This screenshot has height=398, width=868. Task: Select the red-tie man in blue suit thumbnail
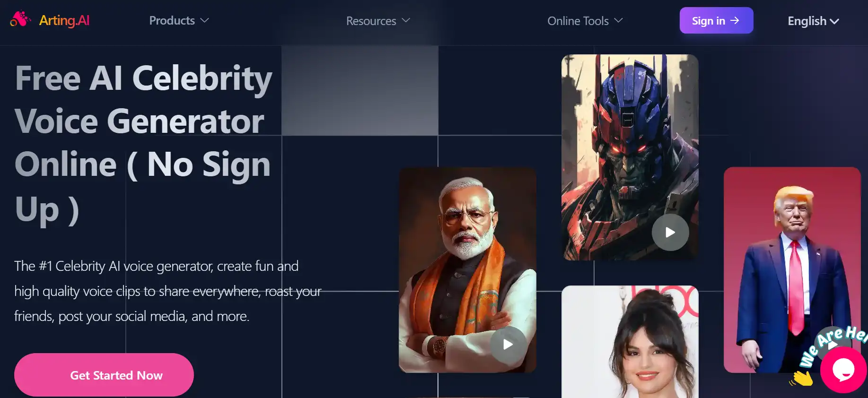coord(792,270)
